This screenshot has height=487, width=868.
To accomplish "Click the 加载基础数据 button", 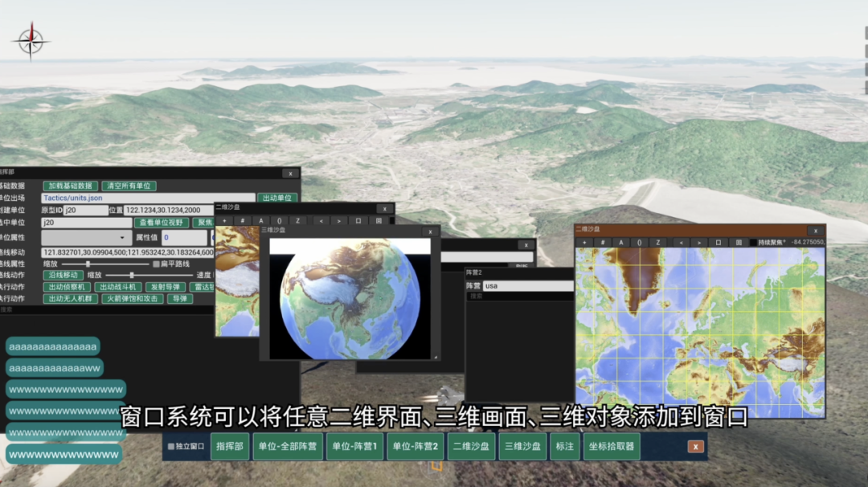I will [x=70, y=186].
